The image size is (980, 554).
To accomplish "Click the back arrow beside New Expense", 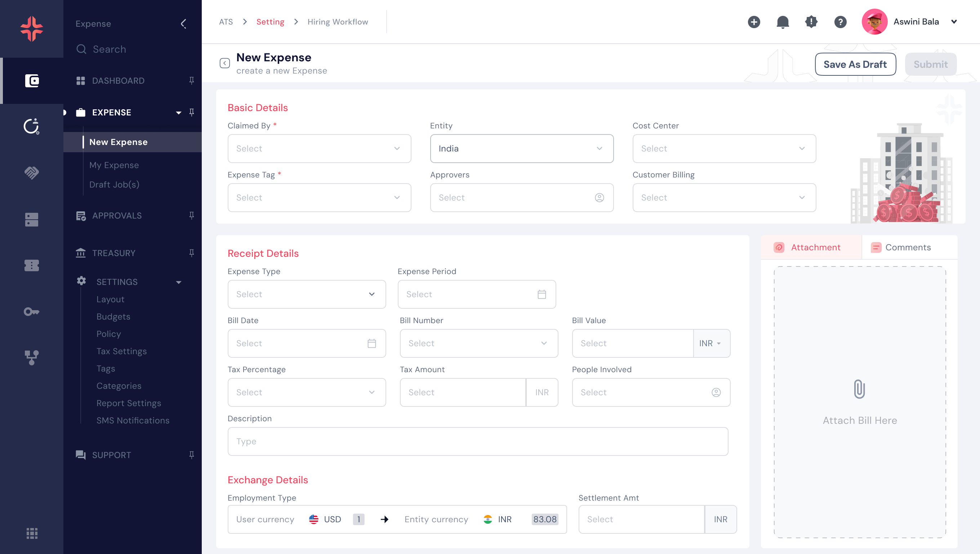I will coord(224,63).
